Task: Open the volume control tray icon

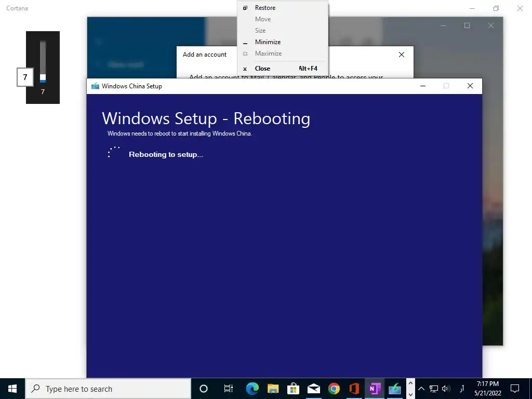Action: [x=446, y=389]
